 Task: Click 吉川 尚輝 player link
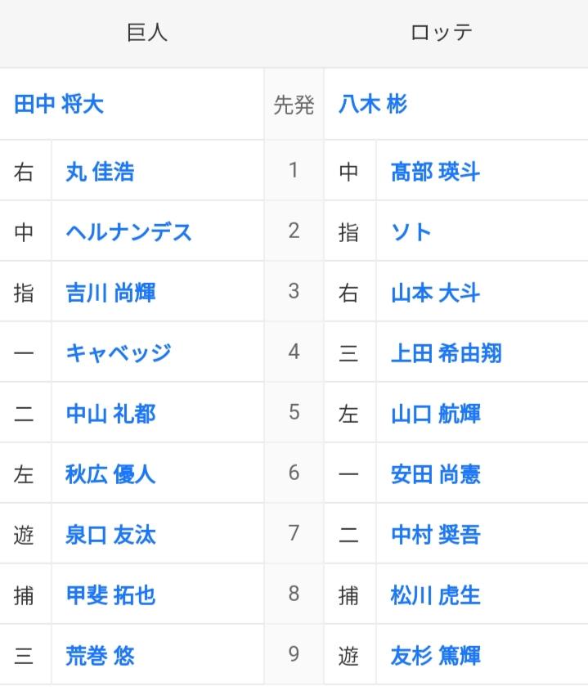click(x=110, y=293)
